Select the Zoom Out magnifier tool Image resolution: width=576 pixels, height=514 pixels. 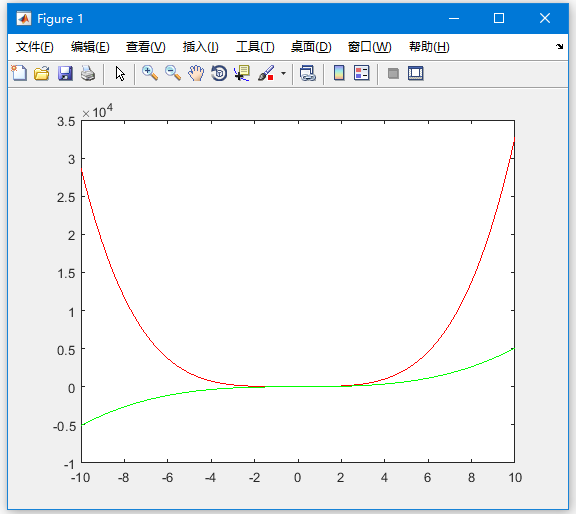173,73
